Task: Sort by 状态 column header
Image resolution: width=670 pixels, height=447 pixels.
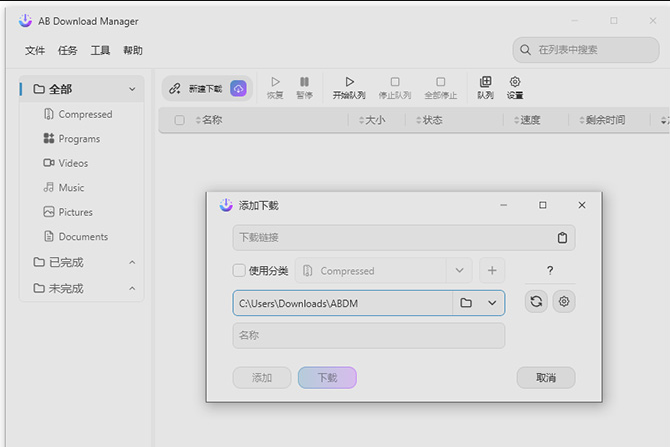Action: tap(429, 120)
